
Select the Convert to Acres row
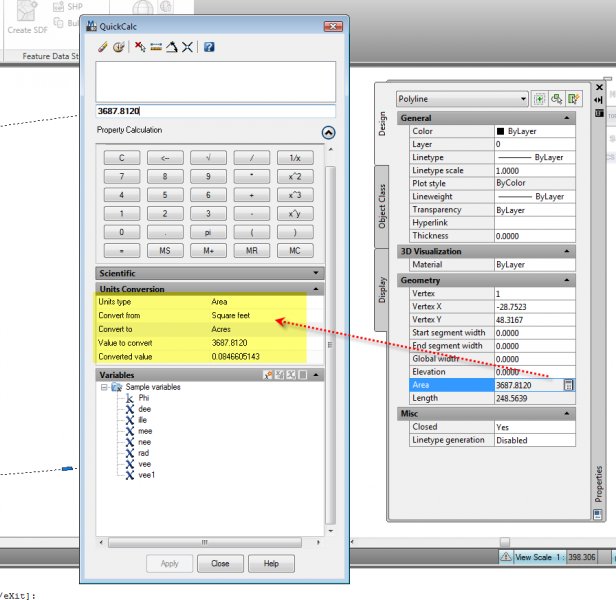point(210,329)
